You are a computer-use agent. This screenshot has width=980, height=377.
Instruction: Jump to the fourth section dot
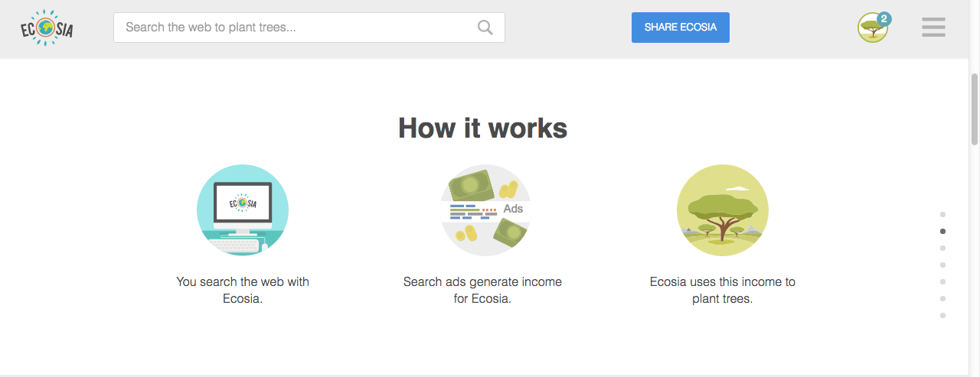(942, 265)
